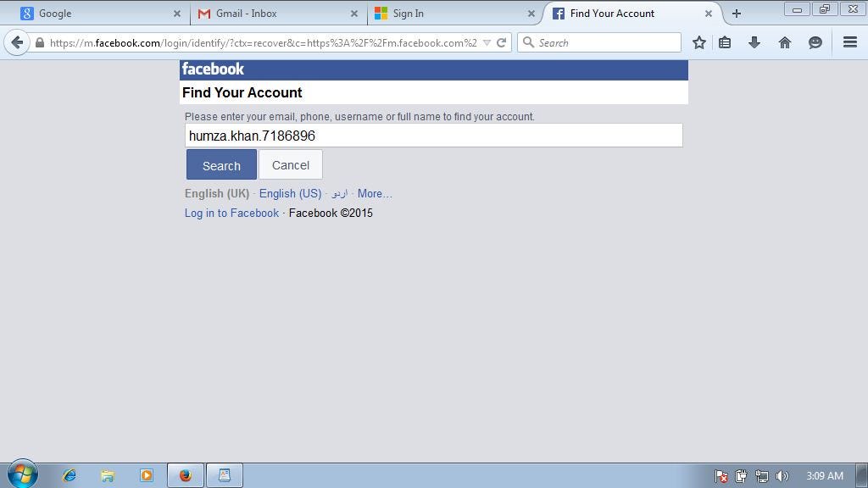Open Windows Media Player from taskbar
The height and width of the screenshot is (488, 868).
[146, 475]
